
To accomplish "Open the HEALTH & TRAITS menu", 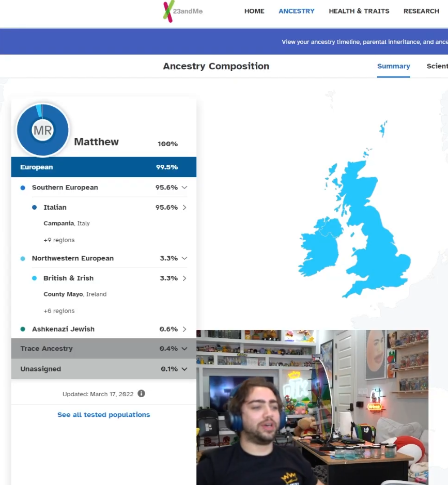I will 359,11.
